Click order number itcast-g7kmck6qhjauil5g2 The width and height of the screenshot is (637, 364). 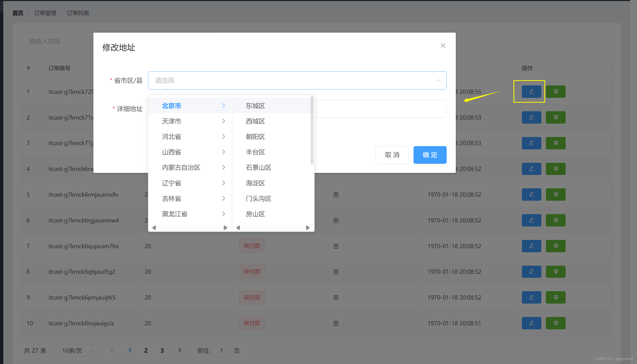point(82,272)
